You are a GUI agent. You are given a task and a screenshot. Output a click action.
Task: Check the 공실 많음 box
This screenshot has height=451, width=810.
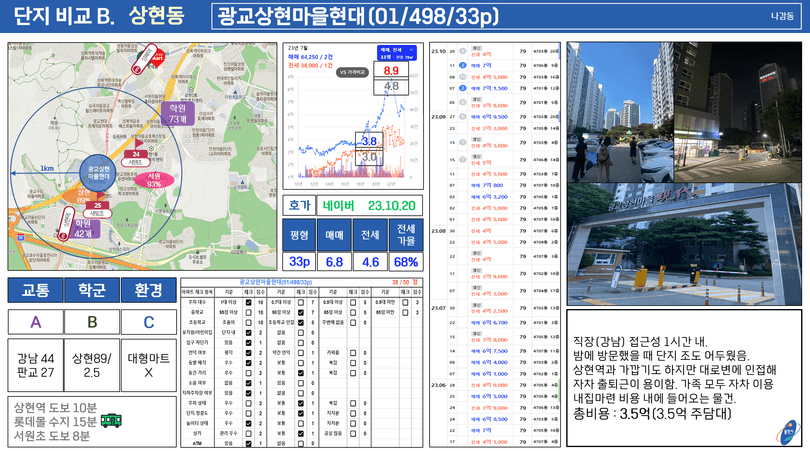[353, 433]
